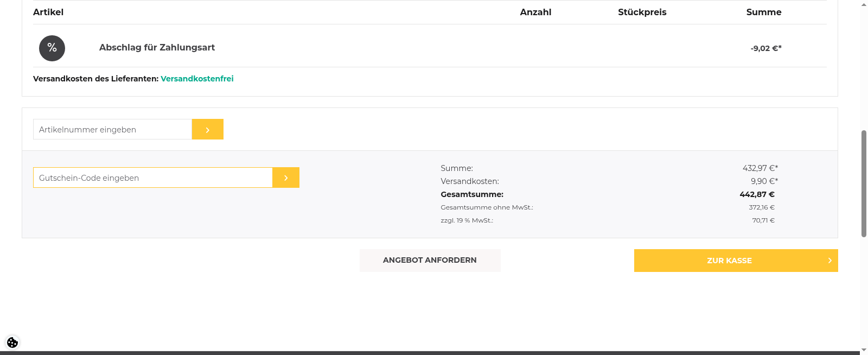Click the Artikel column header
Image resolution: width=868 pixels, height=355 pixels.
(48, 12)
